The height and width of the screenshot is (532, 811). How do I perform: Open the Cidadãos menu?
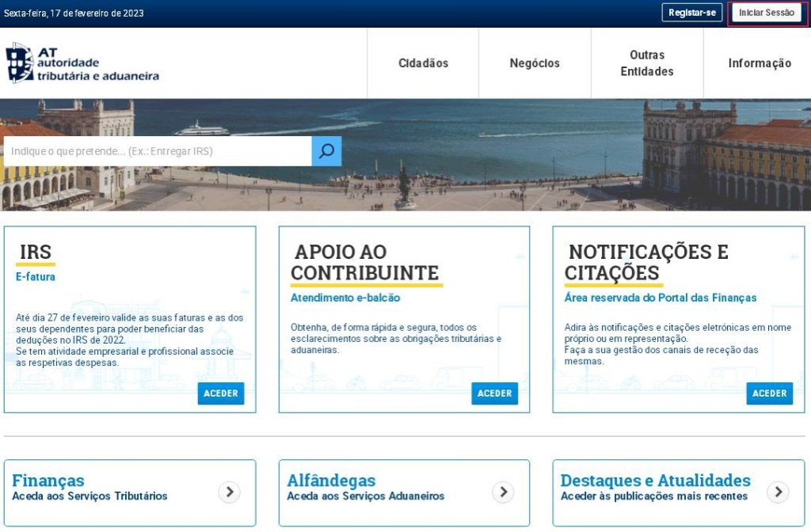[x=423, y=63]
